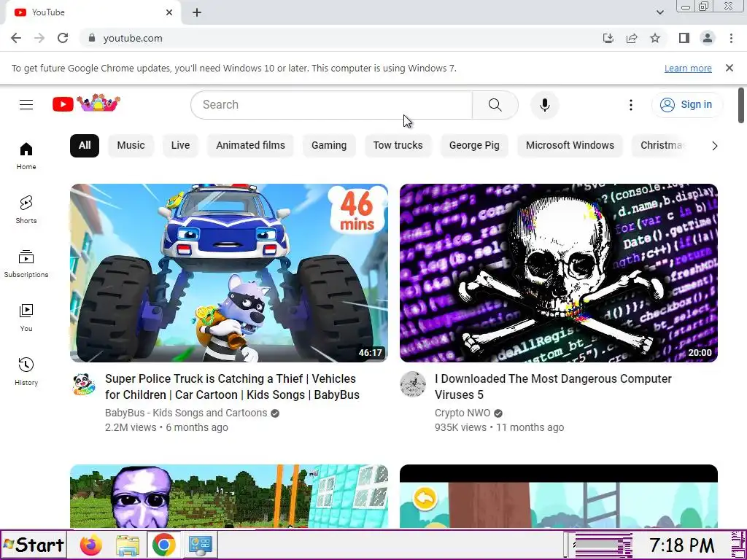Visit the Crypto NWO channel name

[462, 413]
